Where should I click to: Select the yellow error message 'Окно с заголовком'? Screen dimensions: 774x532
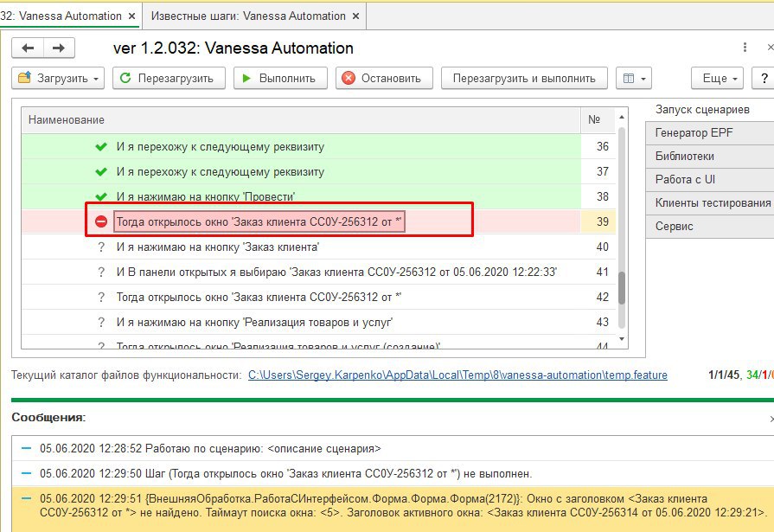[393, 509]
